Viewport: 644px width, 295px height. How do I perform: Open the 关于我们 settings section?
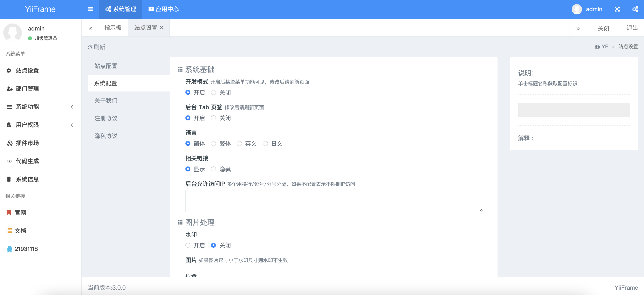106,101
